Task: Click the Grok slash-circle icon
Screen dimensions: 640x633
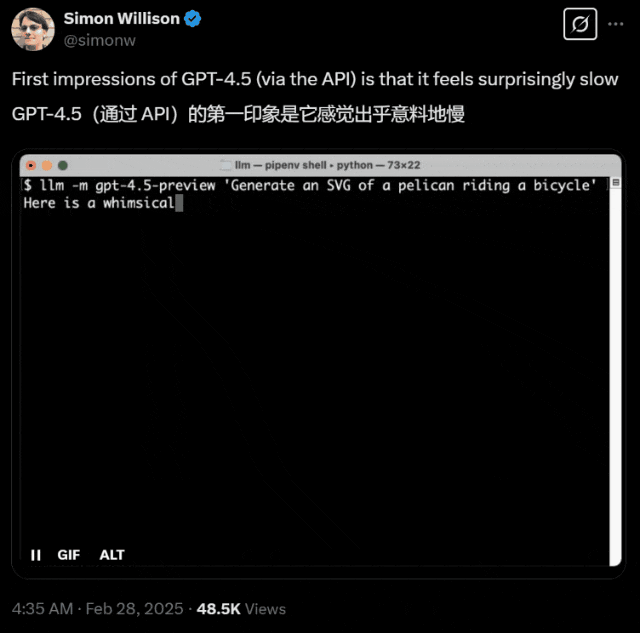Action: coord(580,24)
